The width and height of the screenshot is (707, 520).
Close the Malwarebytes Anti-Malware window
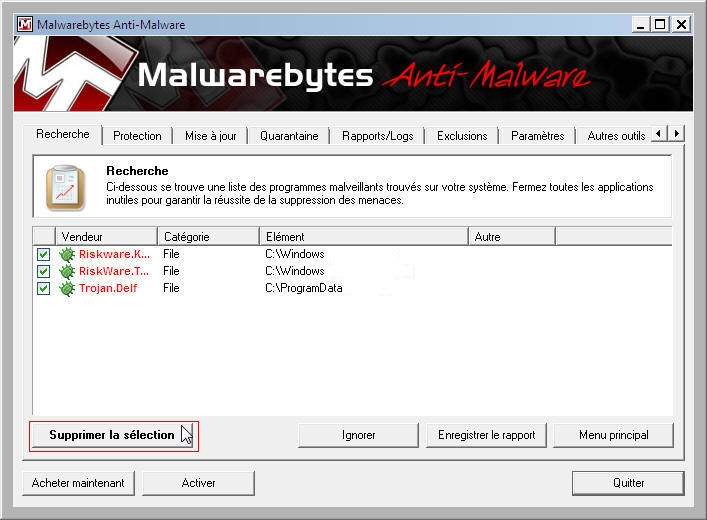click(681, 24)
